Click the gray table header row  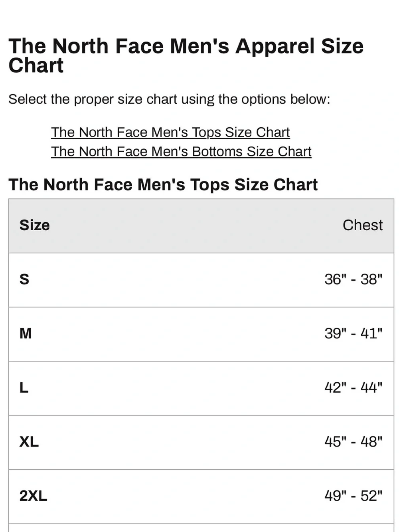[201, 225]
